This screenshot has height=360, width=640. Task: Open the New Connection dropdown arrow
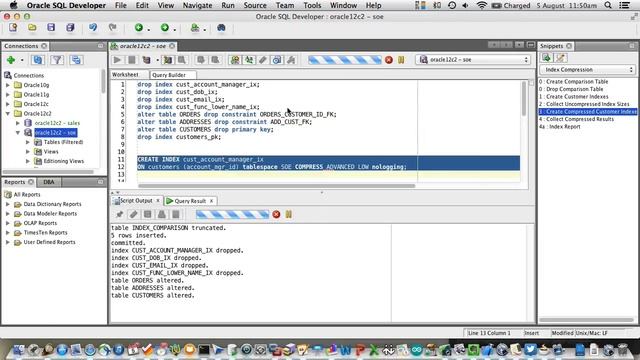pos(22,60)
